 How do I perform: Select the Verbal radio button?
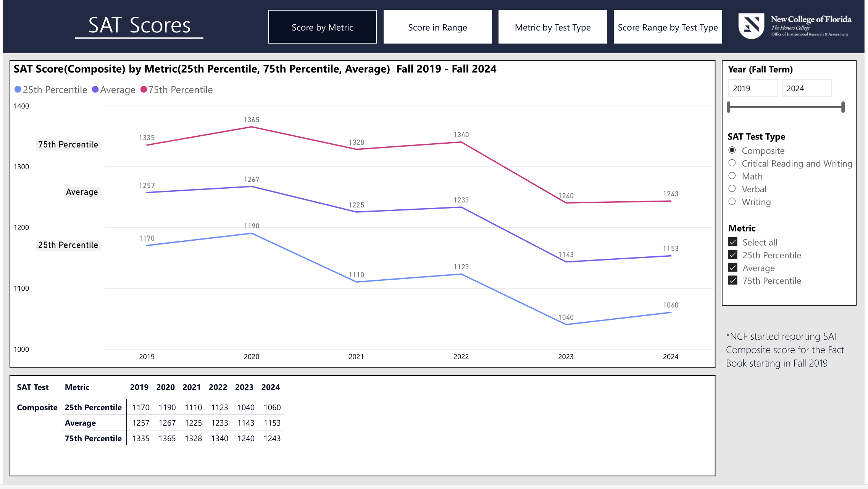click(x=732, y=189)
